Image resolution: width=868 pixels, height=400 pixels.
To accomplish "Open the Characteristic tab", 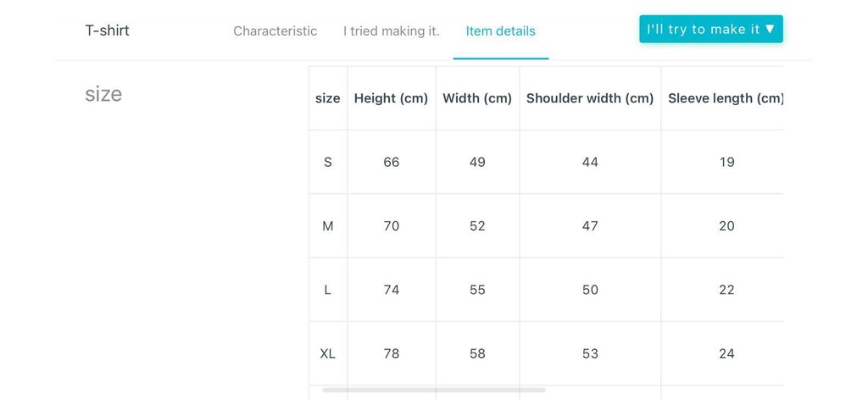I will [x=275, y=31].
